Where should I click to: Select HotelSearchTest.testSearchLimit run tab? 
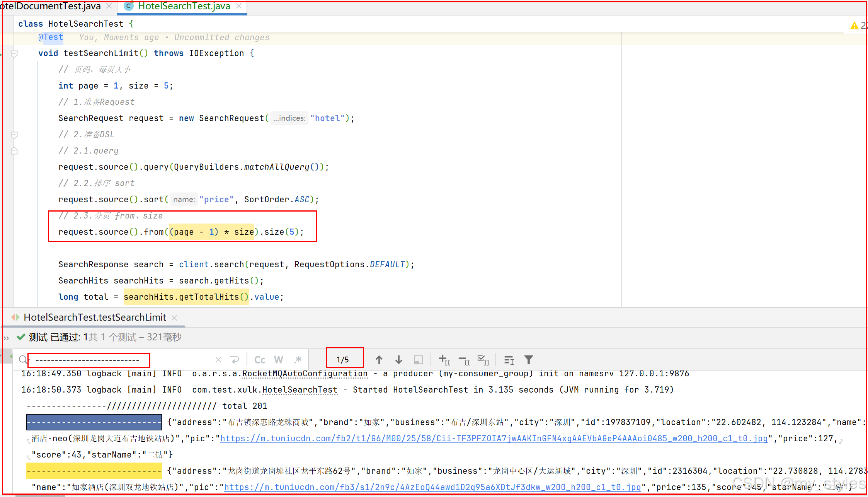[95, 317]
